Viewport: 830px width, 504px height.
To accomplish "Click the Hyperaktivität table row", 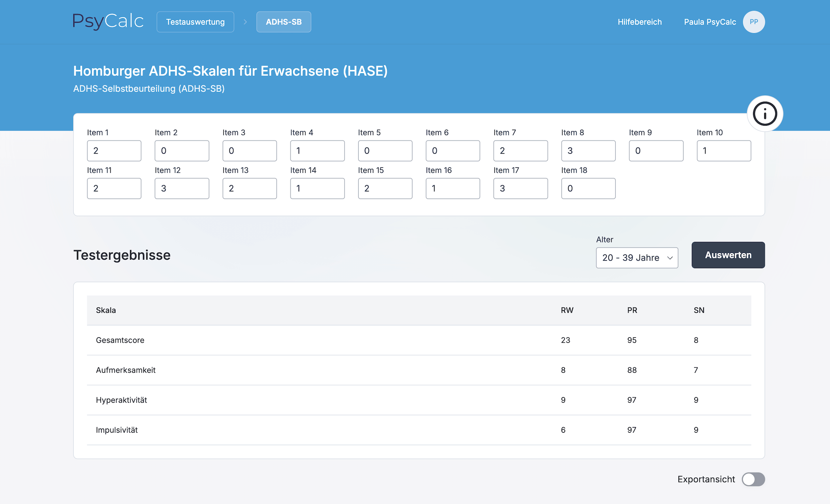I will pyautogui.click(x=419, y=400).
